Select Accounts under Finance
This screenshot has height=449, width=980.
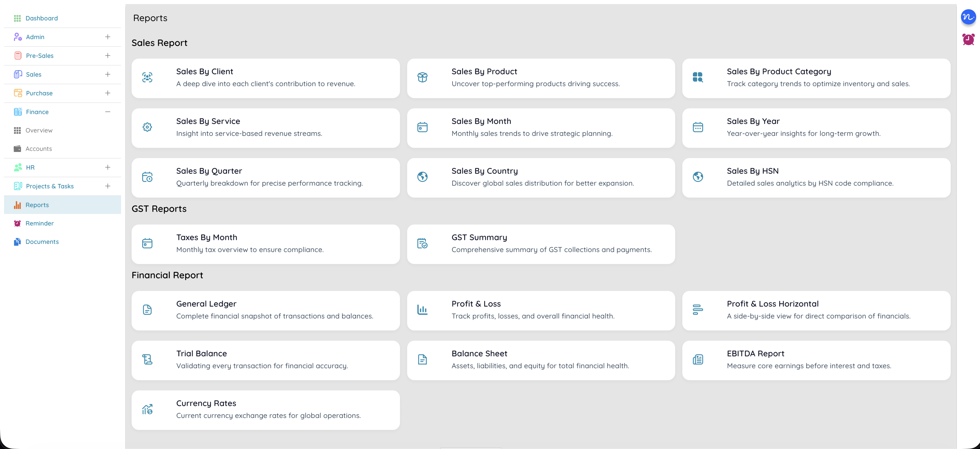pyautogui.click(x=39, y=149)
